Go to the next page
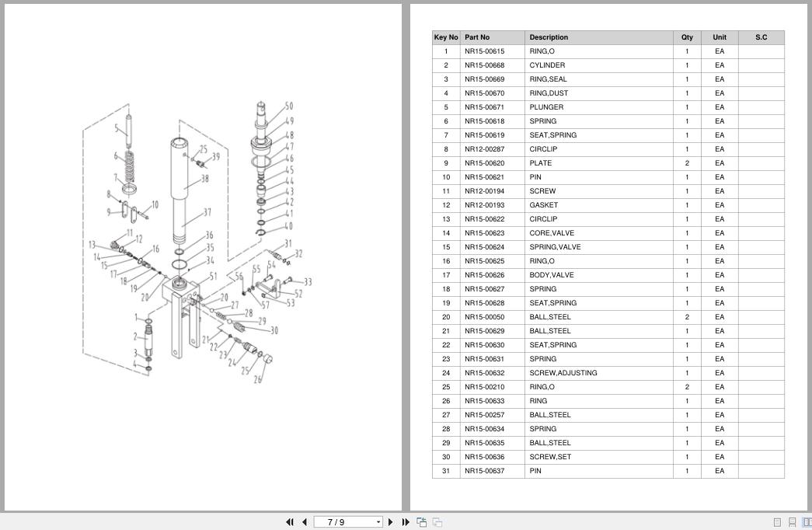The image size is (812, 530). point(391,522)
